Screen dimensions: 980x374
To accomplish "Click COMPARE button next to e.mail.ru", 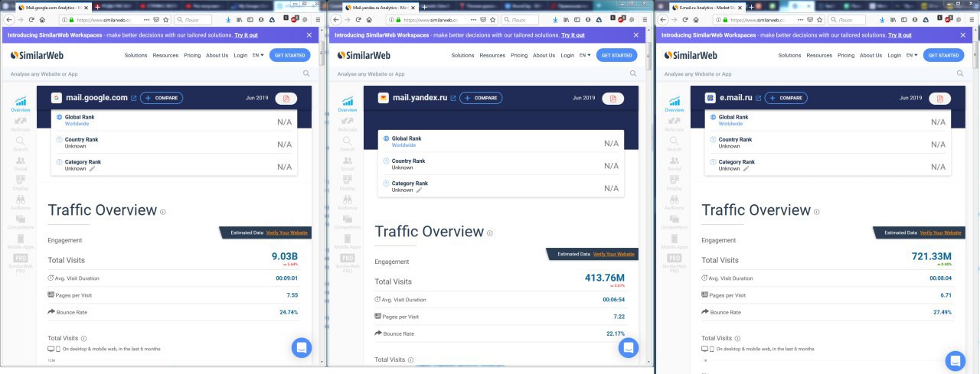I will pos(786,98).
